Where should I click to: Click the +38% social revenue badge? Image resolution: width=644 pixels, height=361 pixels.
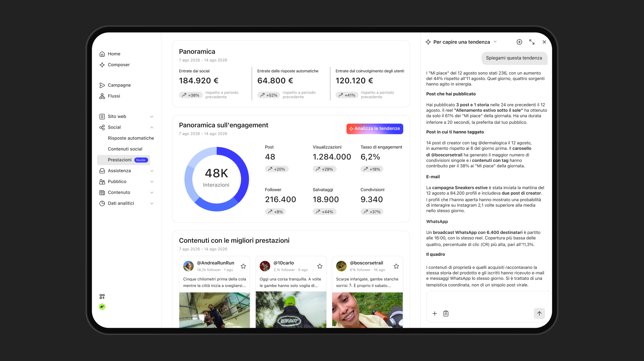click(x=191, y=95)
